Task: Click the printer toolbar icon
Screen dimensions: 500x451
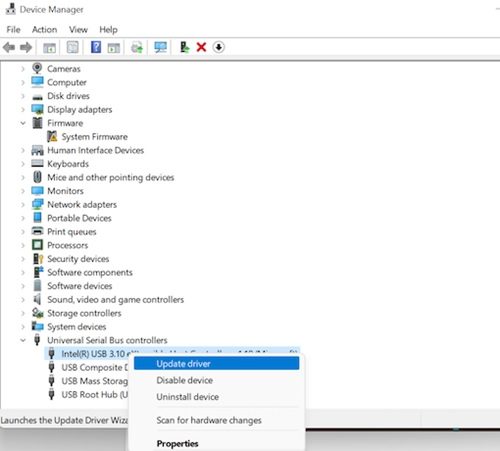Action: point(137,47)
